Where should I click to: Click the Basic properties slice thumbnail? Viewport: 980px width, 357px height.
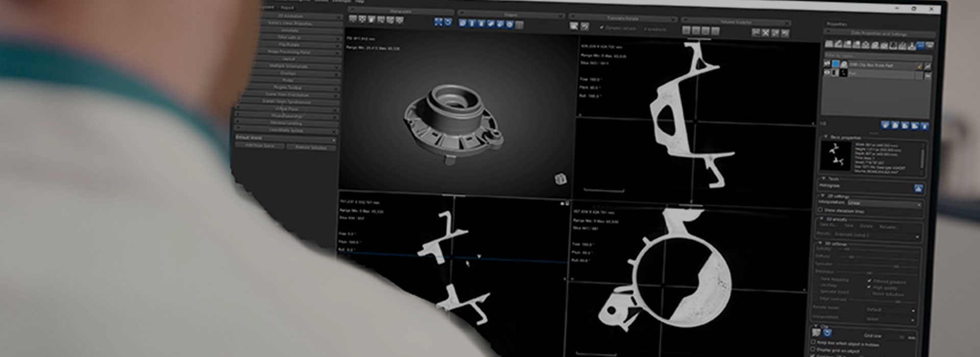(x=836, y=156)
